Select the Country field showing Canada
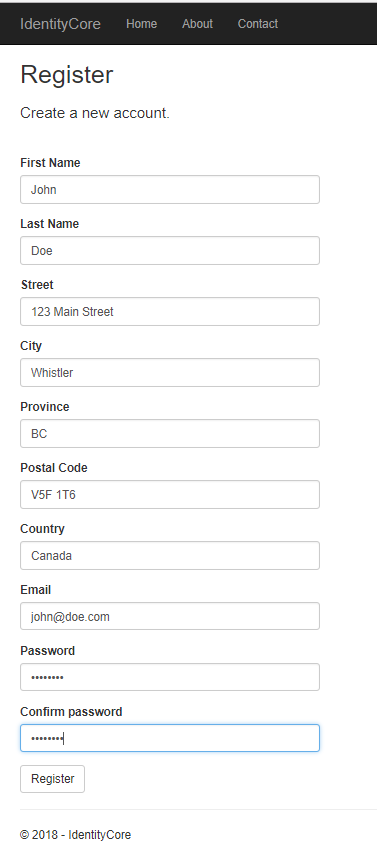377x862 pixels. 170,556
